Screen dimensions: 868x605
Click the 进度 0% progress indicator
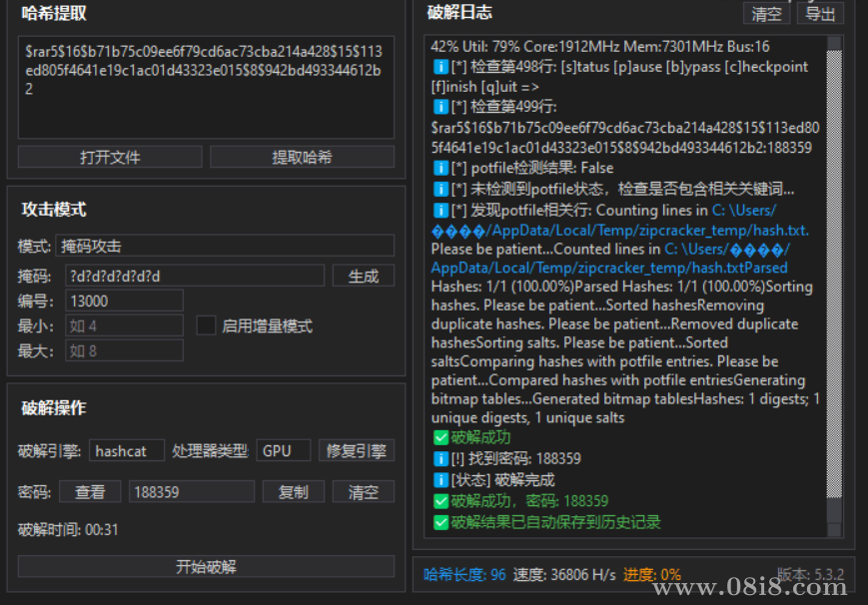653,574
